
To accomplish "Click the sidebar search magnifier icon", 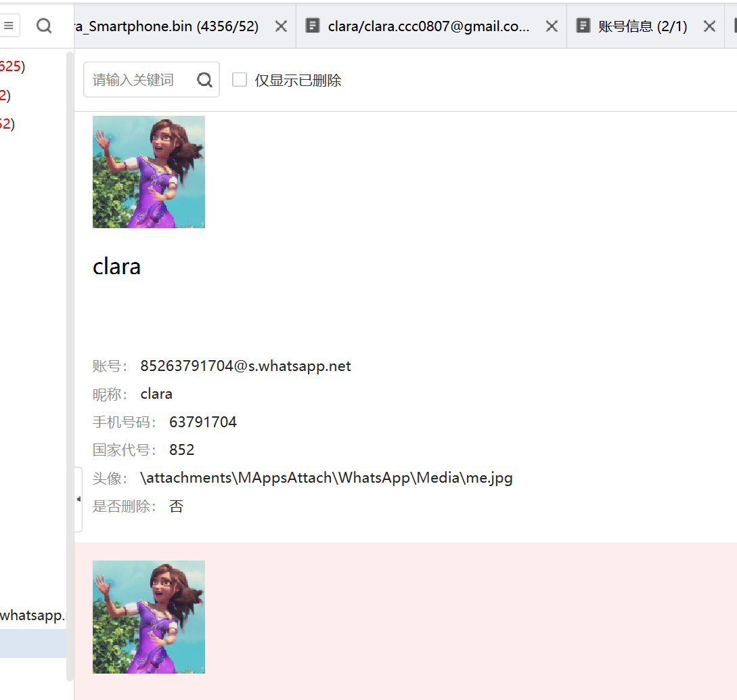I will click(44, 26).
